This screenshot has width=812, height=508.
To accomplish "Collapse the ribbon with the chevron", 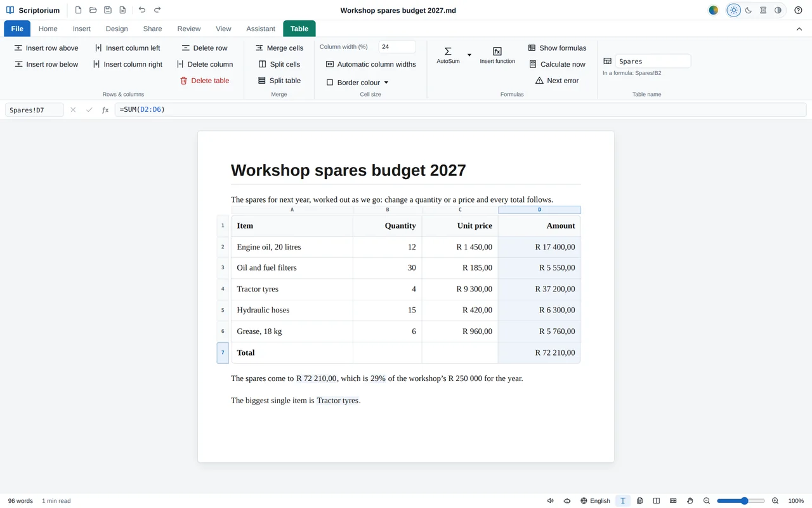I will coord(799,29).
